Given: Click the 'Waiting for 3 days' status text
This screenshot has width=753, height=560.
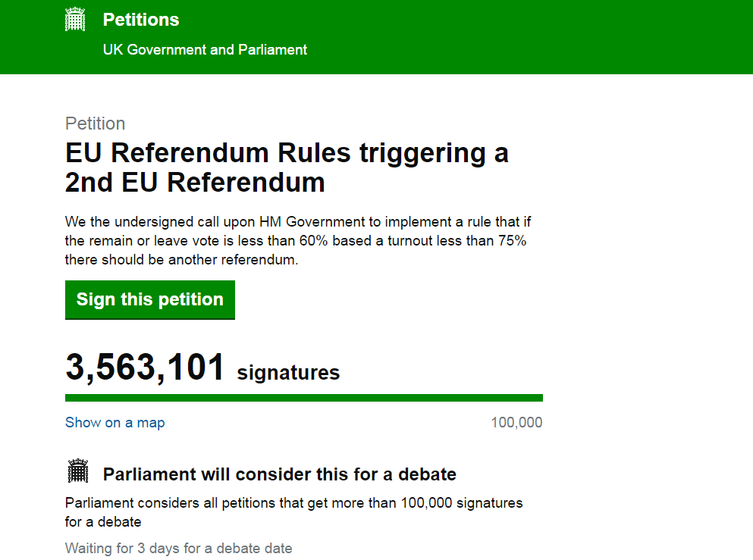Looking at the screenshot, I should (x=178, y=548).
